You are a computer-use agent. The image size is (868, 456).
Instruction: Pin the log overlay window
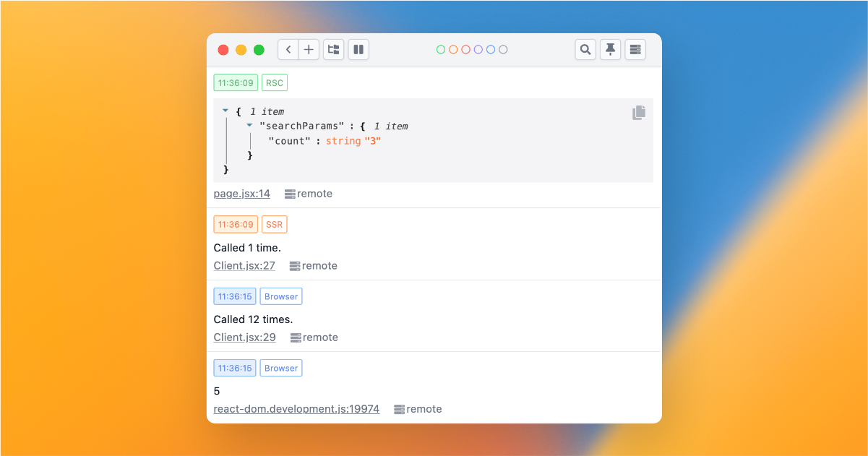point(610,49)
